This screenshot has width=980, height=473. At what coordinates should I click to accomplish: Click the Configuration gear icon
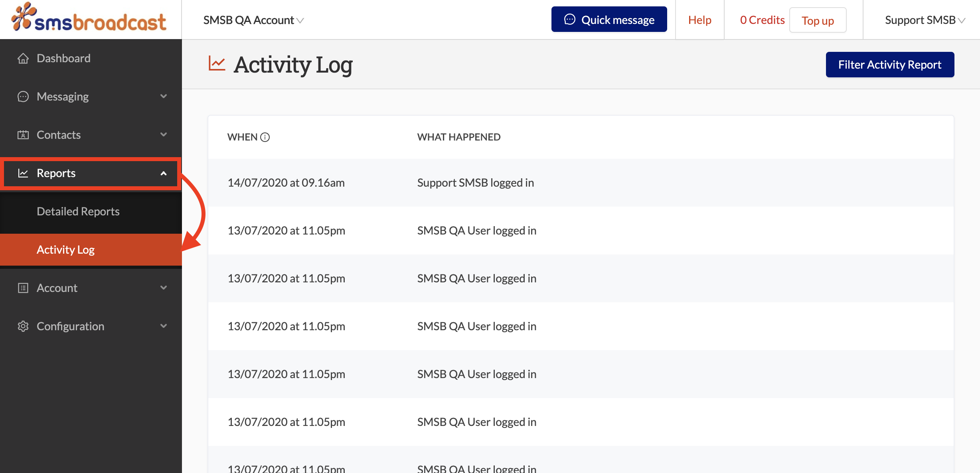23,326
